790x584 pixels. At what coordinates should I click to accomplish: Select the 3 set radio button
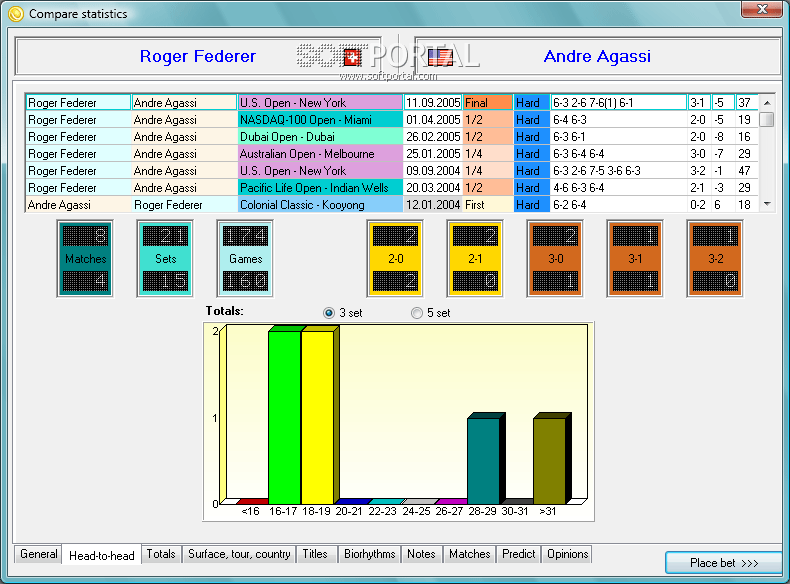pyautogui.click(x=328, y=313)
